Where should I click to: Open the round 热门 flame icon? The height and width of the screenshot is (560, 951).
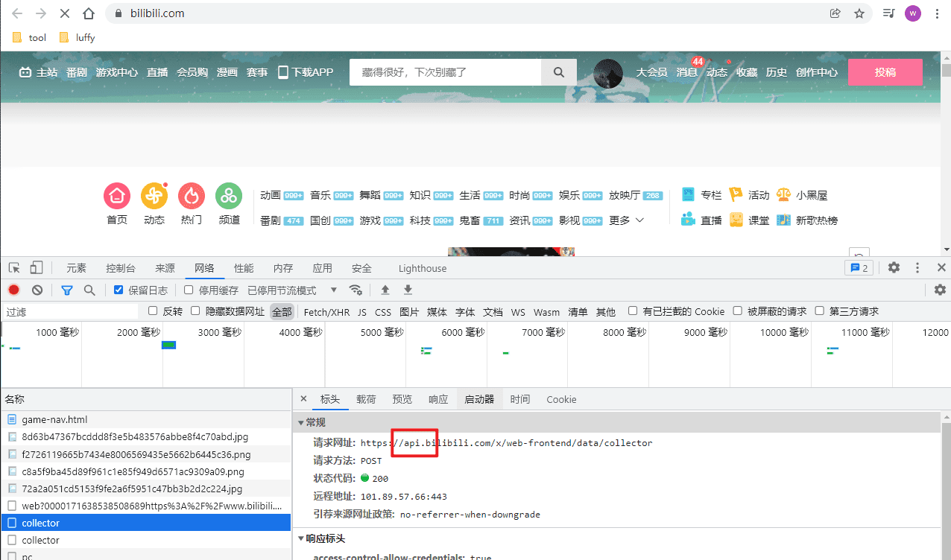click(x=192, y=196)
